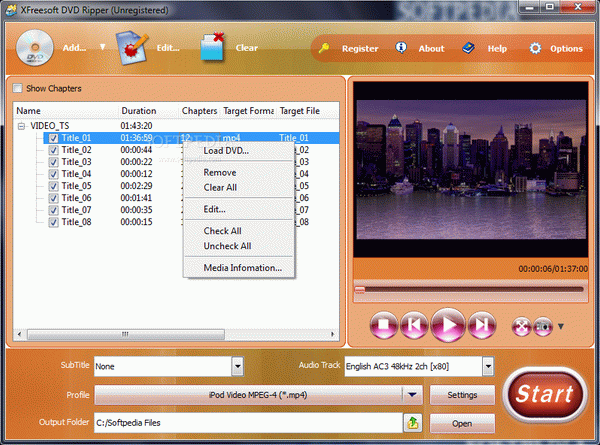This screenshot has height=445, width=600.
Task: Select the Title_08 row text
Action: point(77,222)
